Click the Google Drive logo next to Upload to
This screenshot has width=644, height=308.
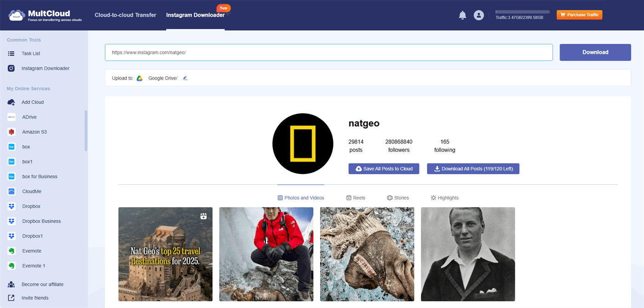coord(139,78)
